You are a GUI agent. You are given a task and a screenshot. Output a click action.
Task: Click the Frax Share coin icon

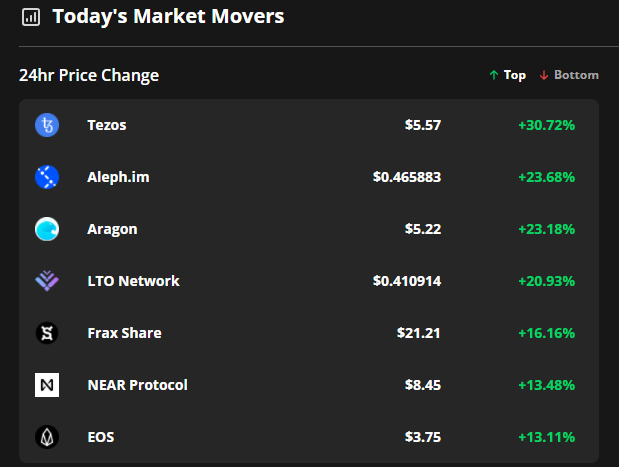(47, 333)
